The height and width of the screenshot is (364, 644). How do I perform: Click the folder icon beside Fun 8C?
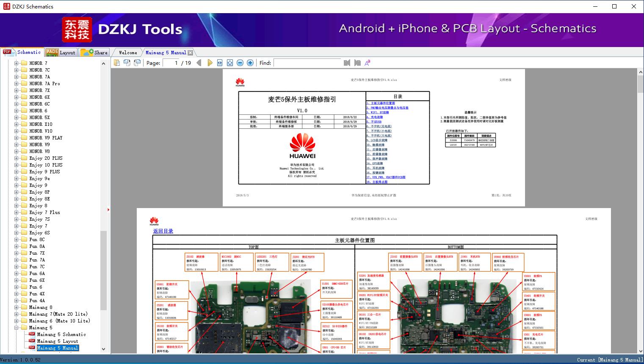(x=24, y=239)
